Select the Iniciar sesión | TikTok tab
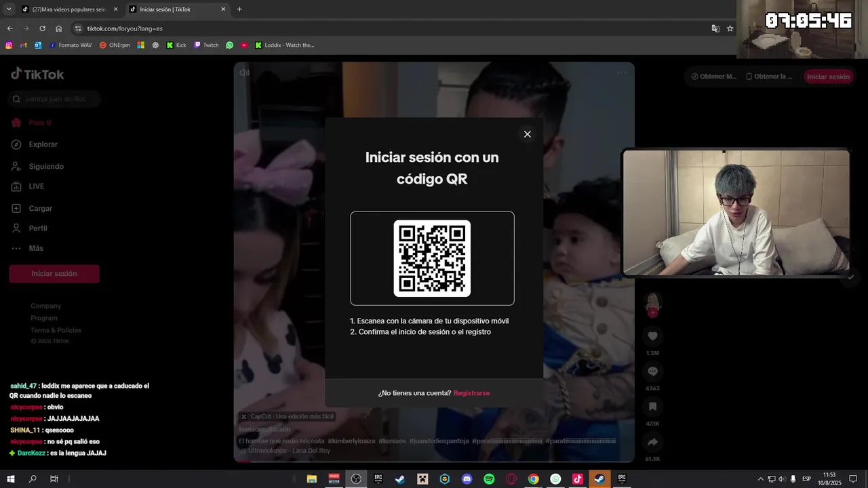 coord(178,9)
